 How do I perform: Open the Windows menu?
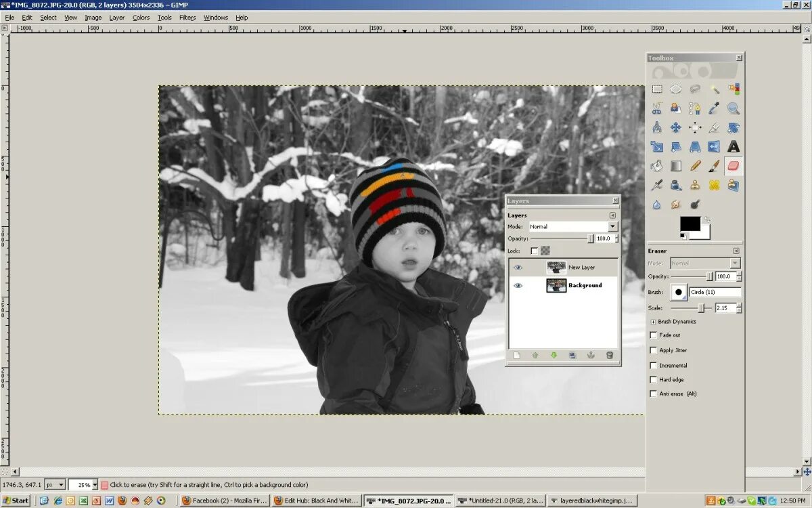click(x=216, y=18)
